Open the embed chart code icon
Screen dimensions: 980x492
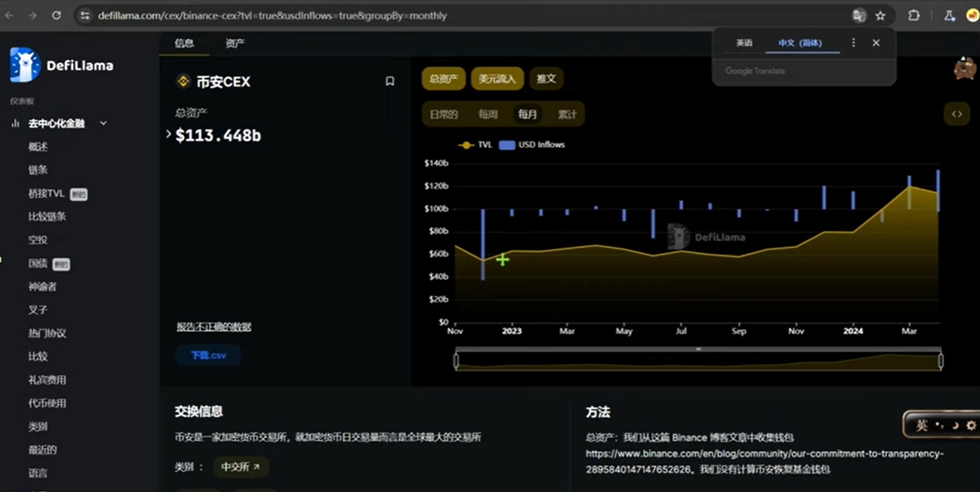click(x=956, y=114)
